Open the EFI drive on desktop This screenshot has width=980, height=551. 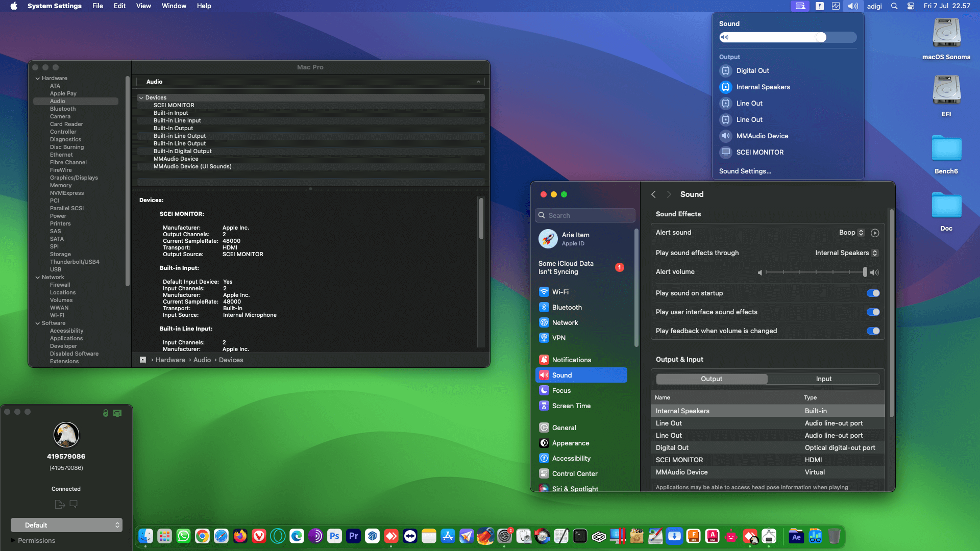pyautogui.click(x=946, y=96)
